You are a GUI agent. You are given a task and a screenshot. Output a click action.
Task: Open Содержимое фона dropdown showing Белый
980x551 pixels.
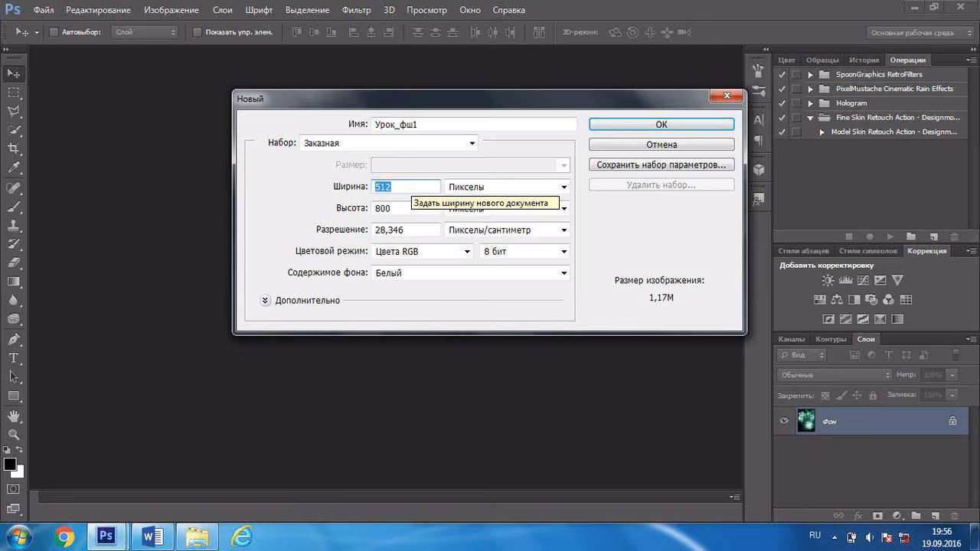tap(471, 272)
